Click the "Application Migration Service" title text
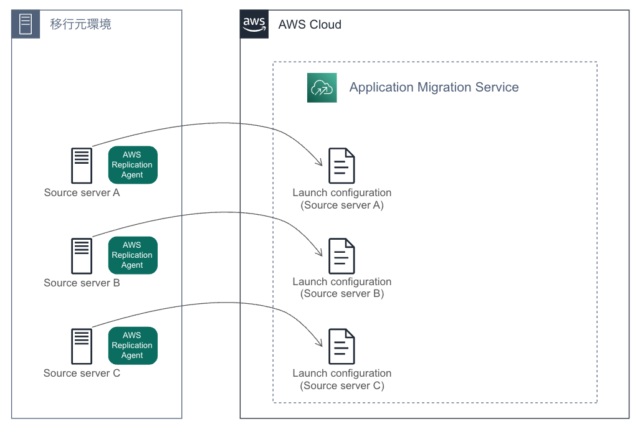The image size is (640, 429). click(434, 87)
